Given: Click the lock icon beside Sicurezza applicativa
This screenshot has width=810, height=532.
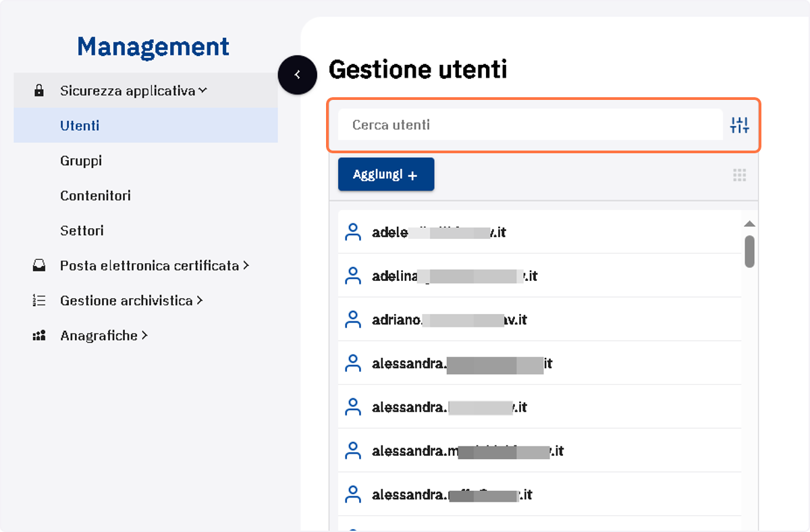Looking at the screenshot, I should click(x=39, y=90).
